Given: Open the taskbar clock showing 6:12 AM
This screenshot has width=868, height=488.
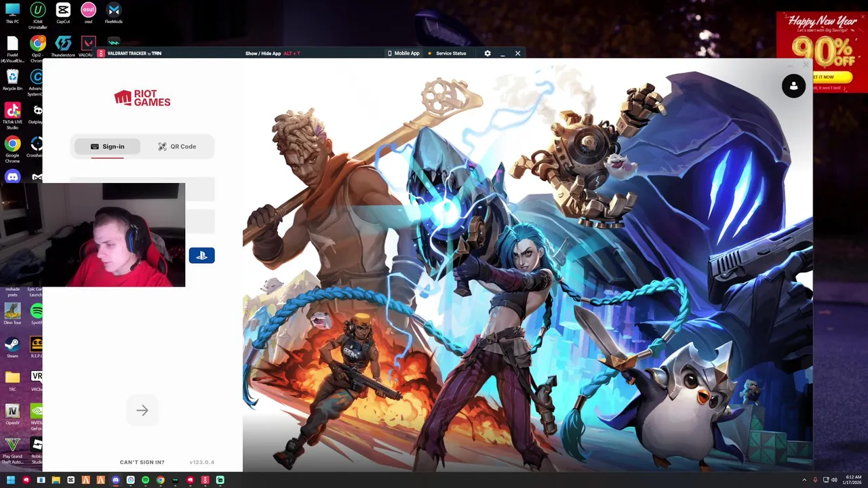Looking at the screenshot, I should click(x=853, y=480).
